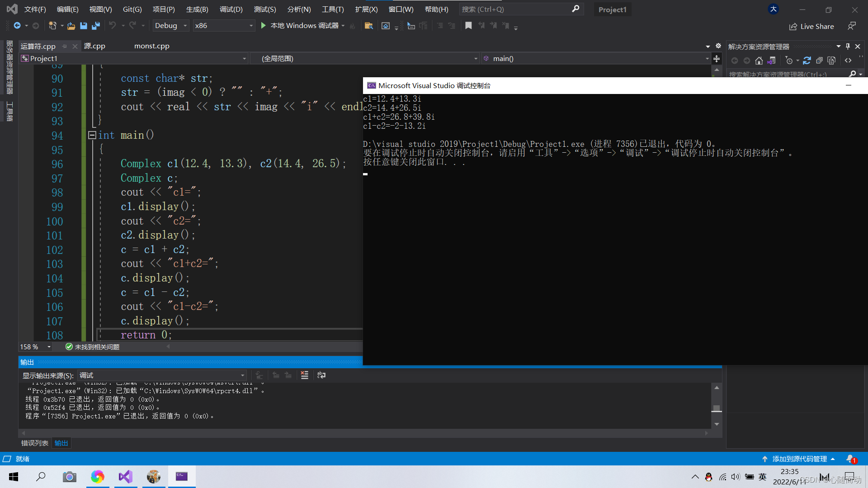The height and width of the screenshot is (488, 868).
Task: Open the 调试(D) menu
Action: click(231, 9)
